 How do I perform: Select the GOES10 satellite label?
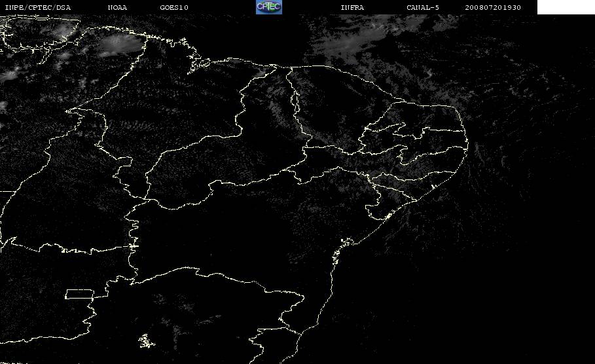(x=174, y=7)
